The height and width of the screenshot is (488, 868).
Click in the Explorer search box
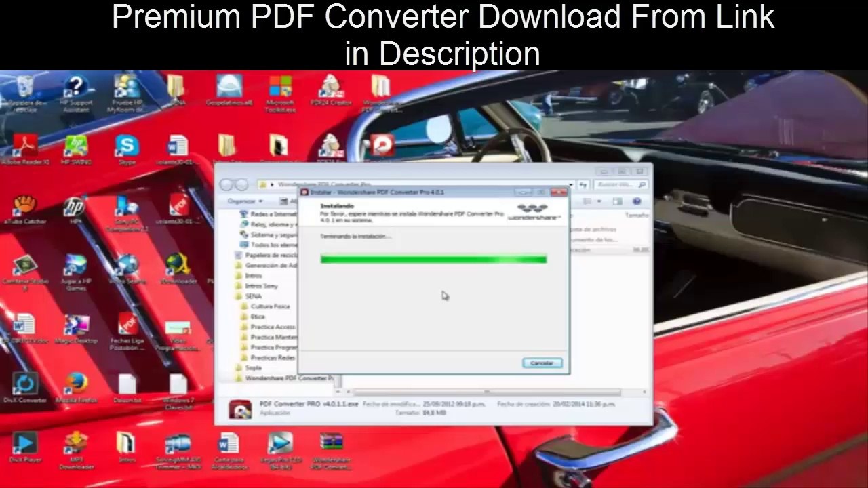621,184
